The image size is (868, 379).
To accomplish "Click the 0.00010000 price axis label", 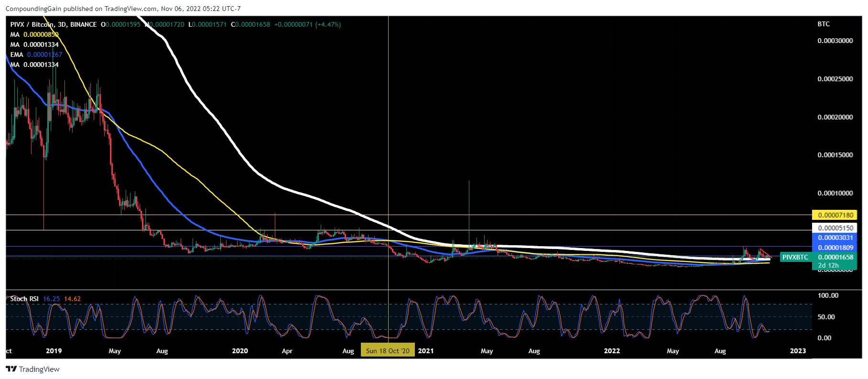I will click(x=835, y=193).
